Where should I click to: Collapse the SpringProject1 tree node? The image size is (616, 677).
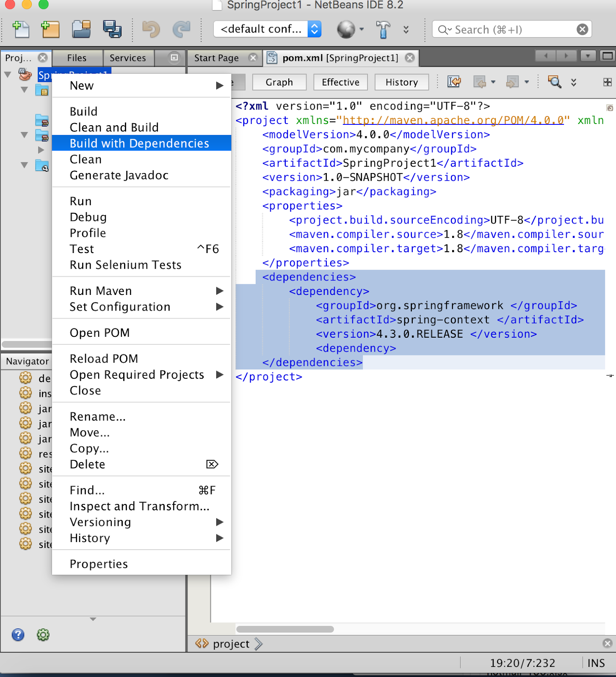click(x=8, y=75)
